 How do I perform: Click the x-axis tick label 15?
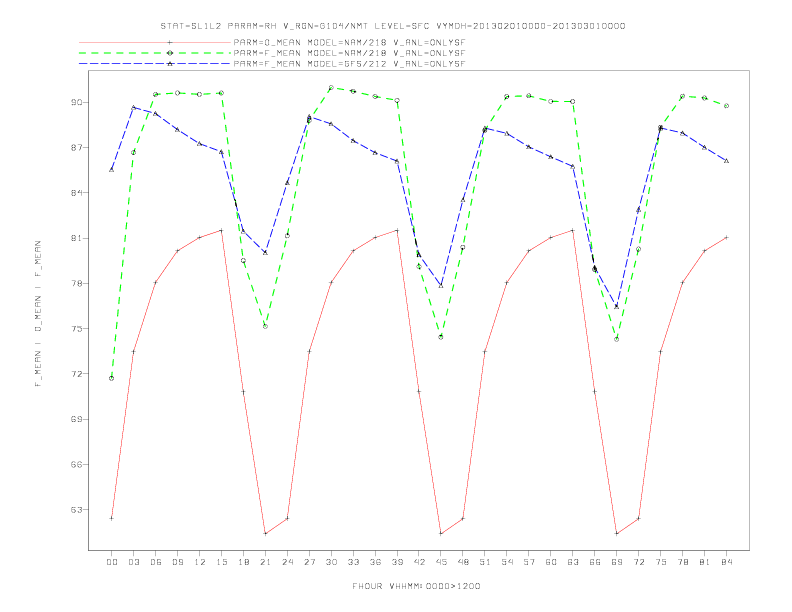point(221,562)
